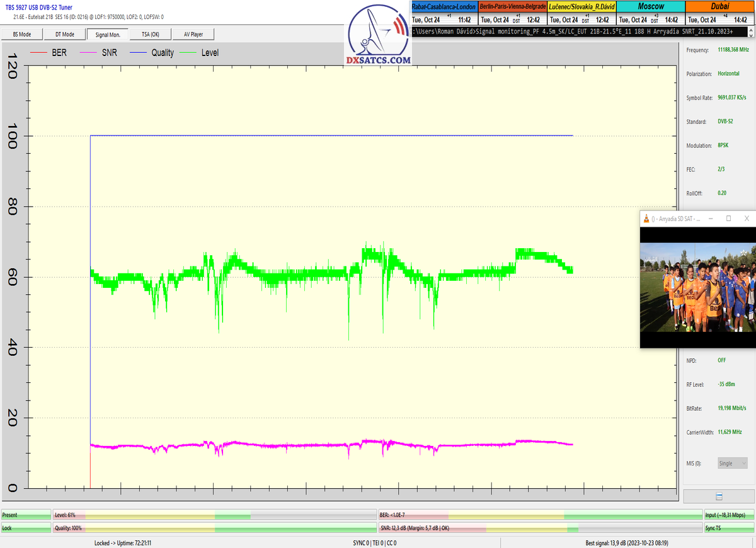Open the DT Mode tab

tap(64, 35)
